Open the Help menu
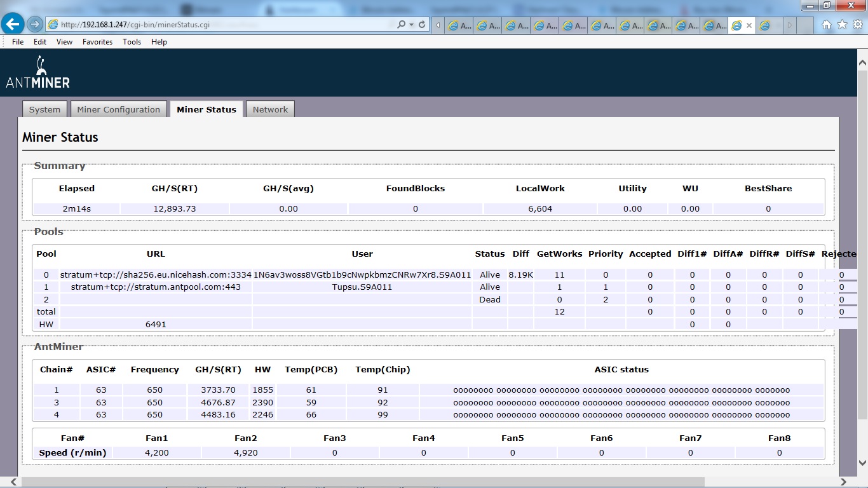 [159, 42]
